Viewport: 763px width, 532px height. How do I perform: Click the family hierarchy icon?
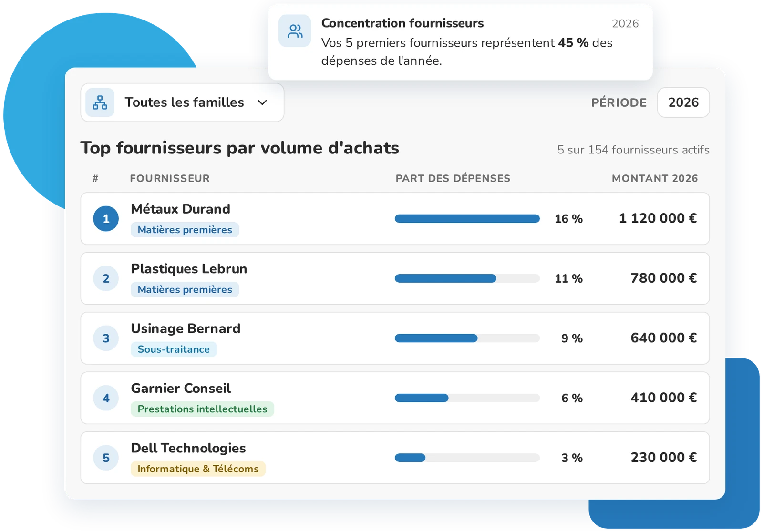point(100,102)
